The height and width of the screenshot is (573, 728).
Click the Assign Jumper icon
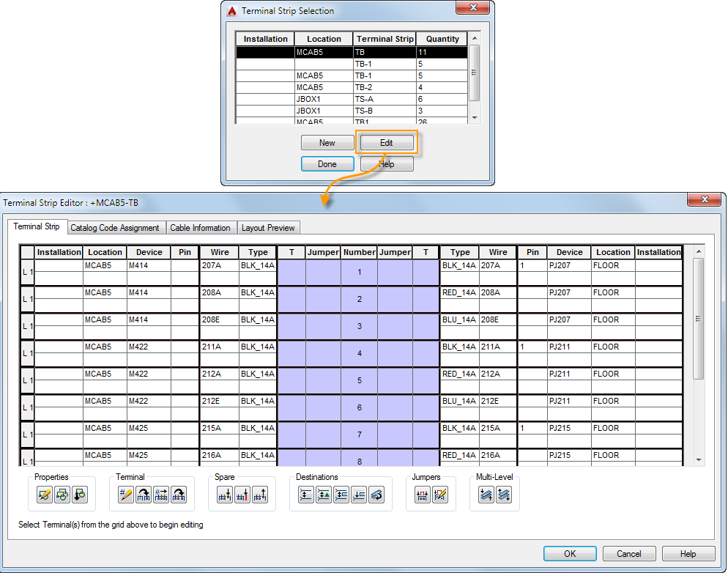point(422,495)
